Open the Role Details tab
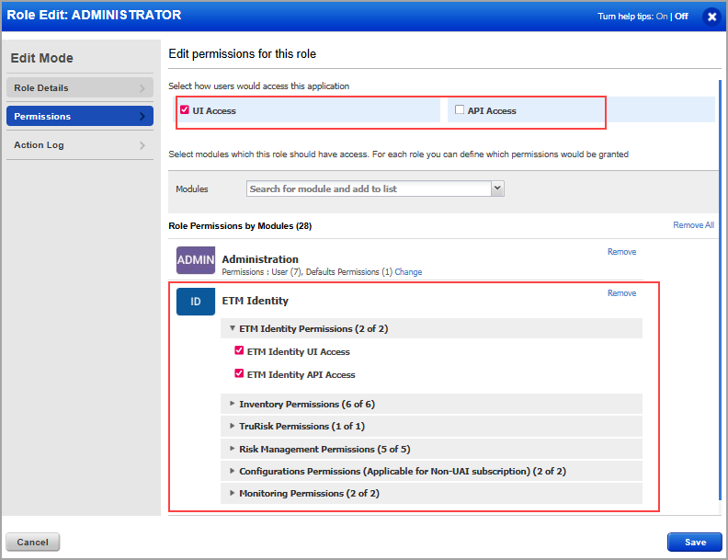Image resolution: width=728 pixels, height=560 pixels. point(80,87)
